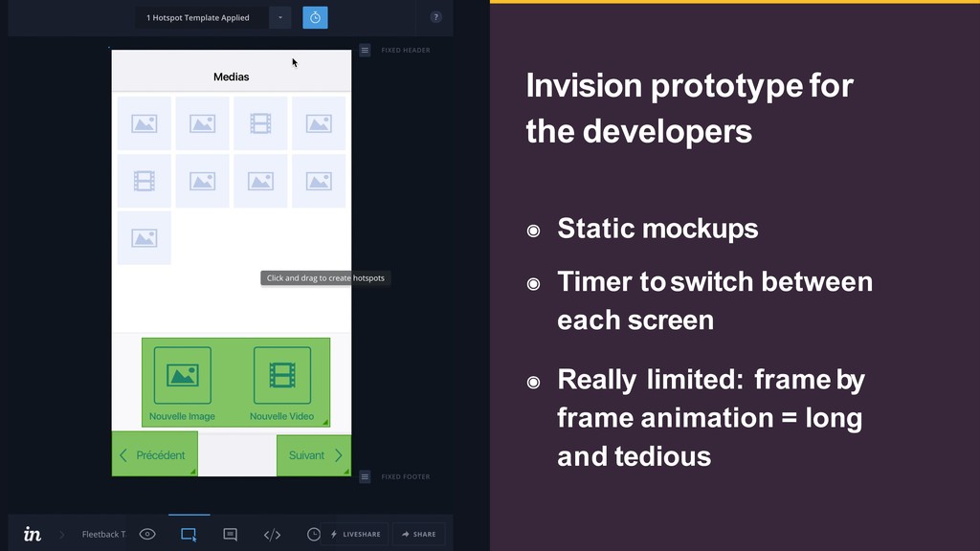Switch to preview mode eye icon

click(147, 534)
